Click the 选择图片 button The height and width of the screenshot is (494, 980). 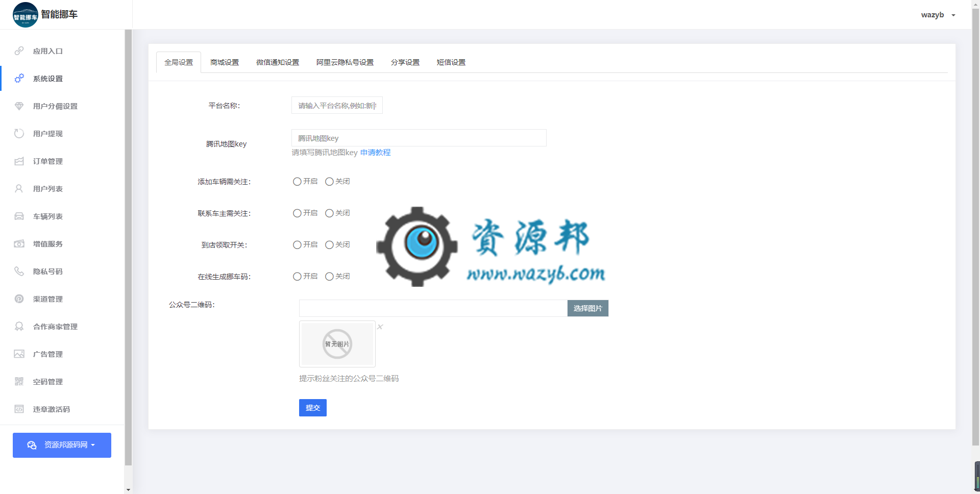588,308
